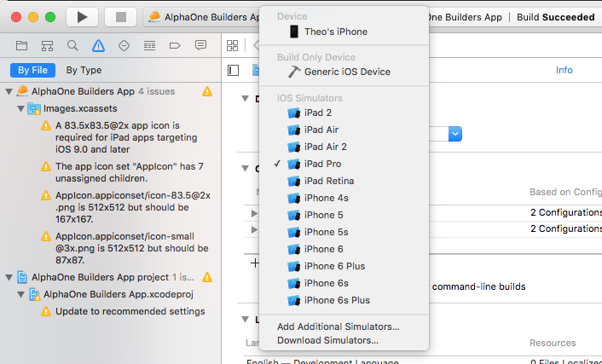Select the iPhone 6 Plus simulator
Image resolution: width=602 pixels, height=364 pixels.
tap(344, 266)
